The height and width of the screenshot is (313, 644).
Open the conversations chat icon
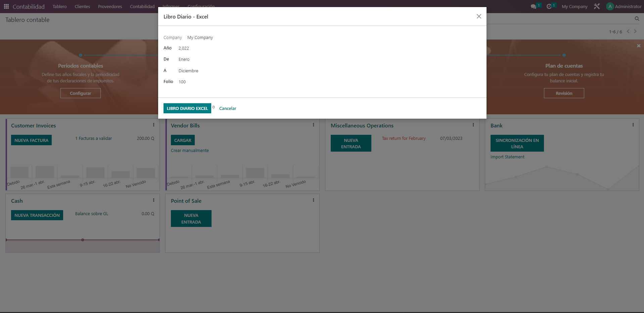pos(533,6)
